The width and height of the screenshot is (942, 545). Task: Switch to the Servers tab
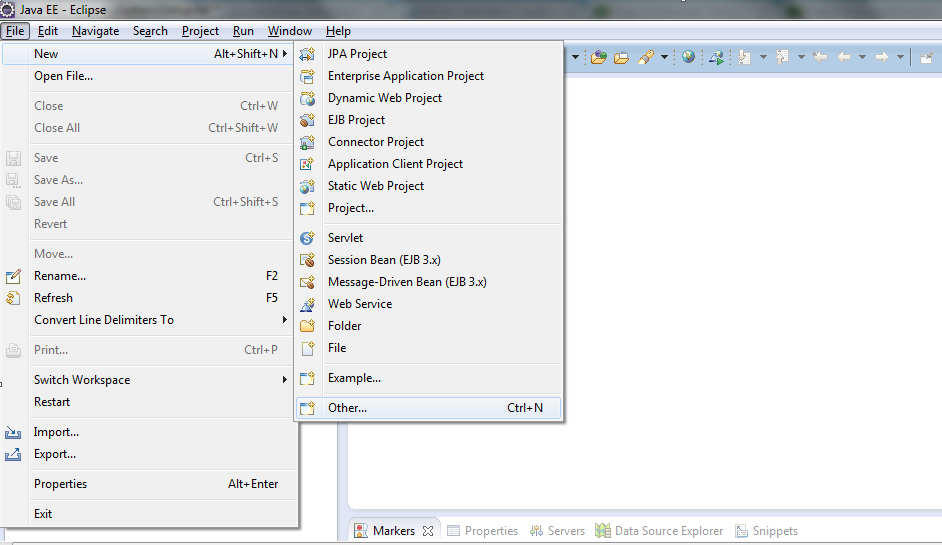(x=557, y=531)
